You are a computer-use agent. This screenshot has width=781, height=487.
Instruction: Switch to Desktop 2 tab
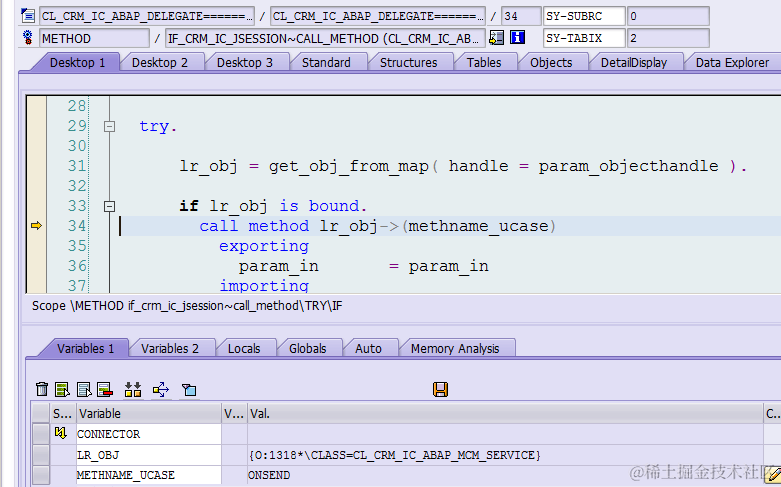(x=160, y=63)
